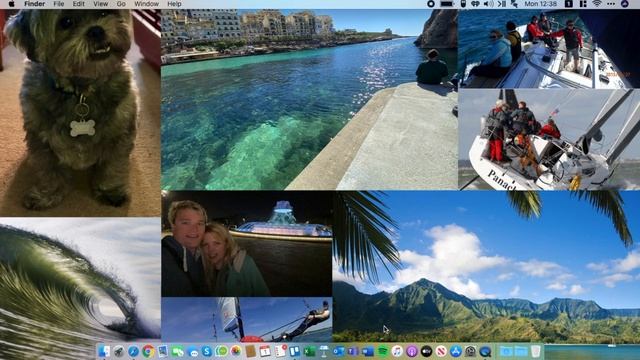Launch Microsoft Word from the Dock
Image resolution: width=640 pixels, height=360 pixels.
click(368, 351)
